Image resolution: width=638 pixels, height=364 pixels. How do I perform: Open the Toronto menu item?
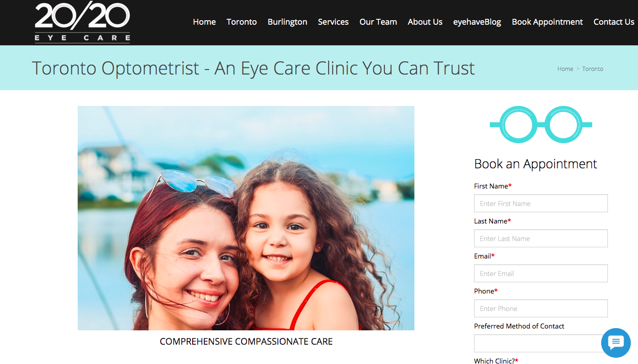tap(242, 22)
